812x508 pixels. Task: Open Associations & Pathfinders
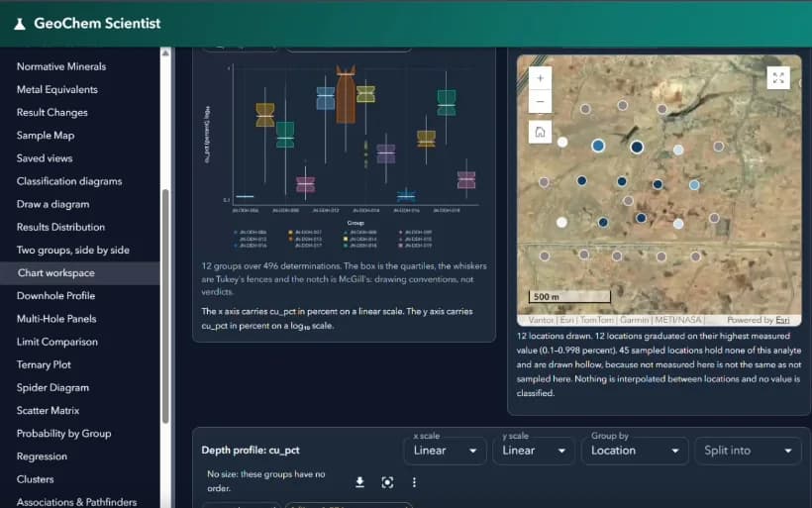click(x=76, y=502)
